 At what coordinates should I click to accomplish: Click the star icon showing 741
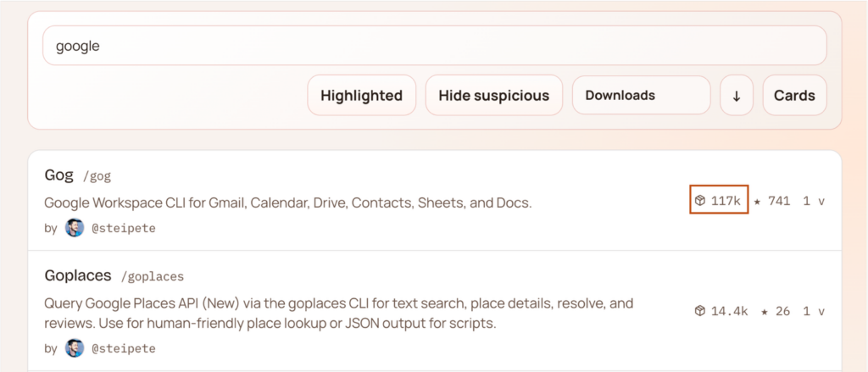757,201
